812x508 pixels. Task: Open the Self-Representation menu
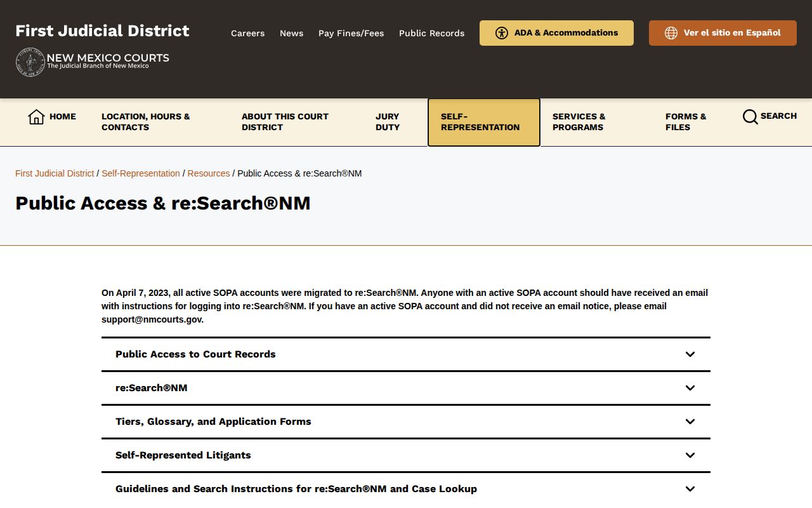(x=484, y=122)
